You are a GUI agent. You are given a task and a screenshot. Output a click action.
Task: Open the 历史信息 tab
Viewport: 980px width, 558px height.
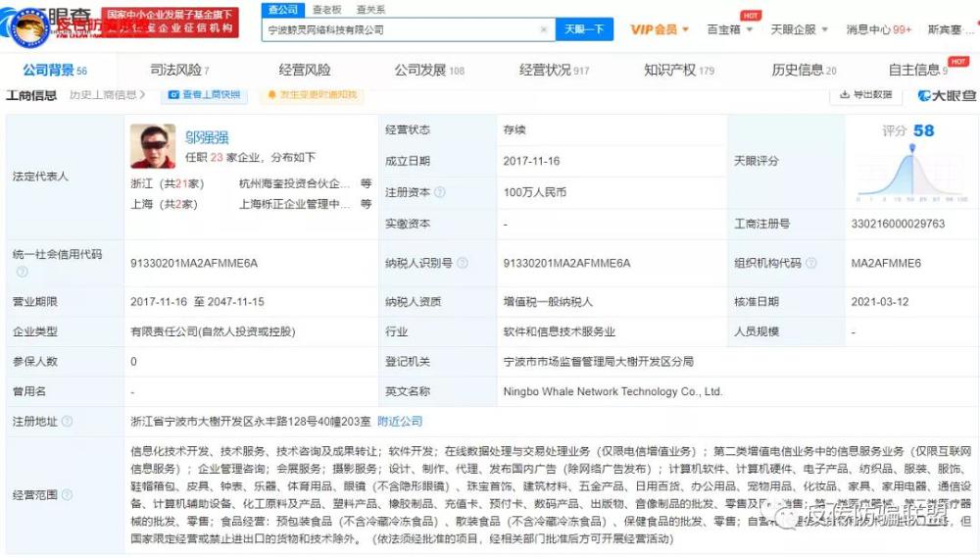(804, 70)
